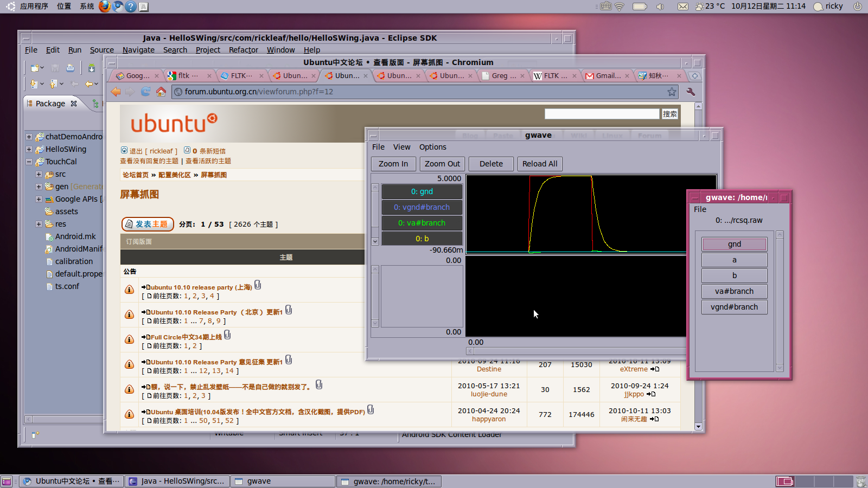Viewport: 868px width, 488px height.
Task: Click Eclipse New file toolbar icon
Action: pyautogui.click(x=35, y=68)
